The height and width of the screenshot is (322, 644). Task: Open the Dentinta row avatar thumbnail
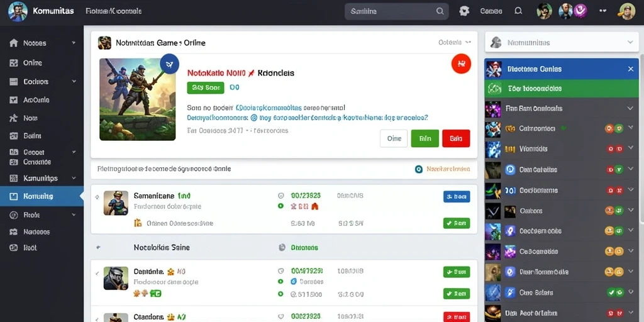(116, 279)
